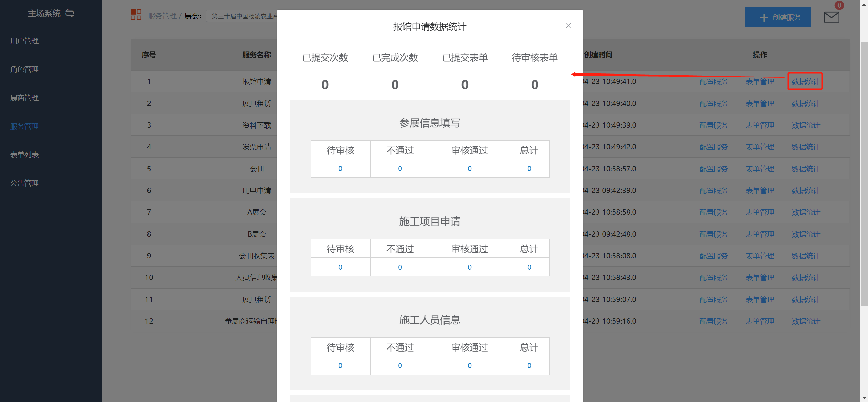
Task: Click 待审核 count in 参展信息填写 table
Action: coord(340,168)
